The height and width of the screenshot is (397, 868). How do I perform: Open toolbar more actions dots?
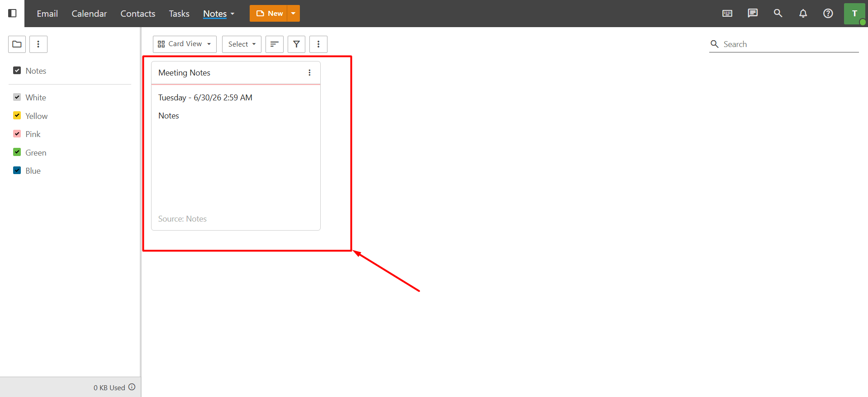coord(318,44)
